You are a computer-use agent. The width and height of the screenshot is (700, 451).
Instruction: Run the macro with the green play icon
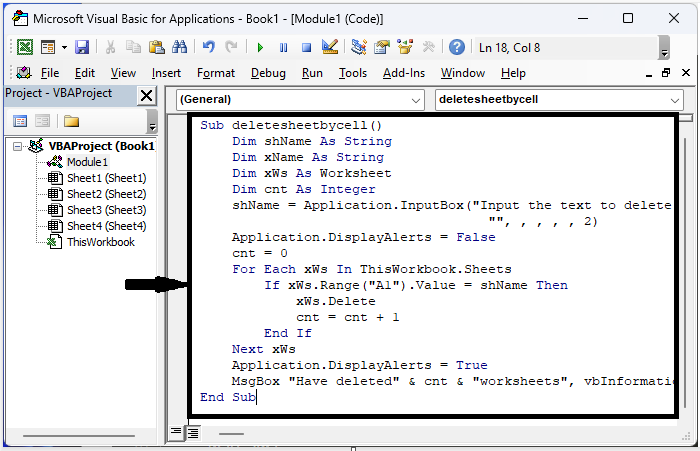click(x=260, y=47)
